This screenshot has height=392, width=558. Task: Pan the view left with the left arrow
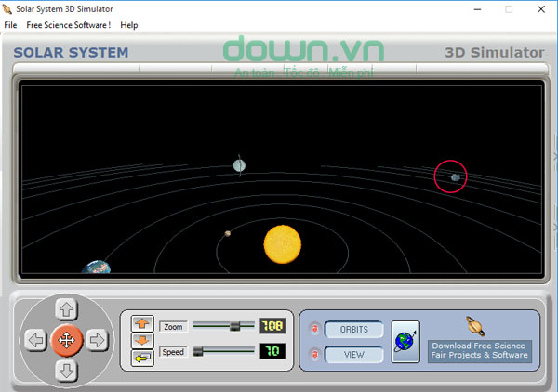[35, 340]
